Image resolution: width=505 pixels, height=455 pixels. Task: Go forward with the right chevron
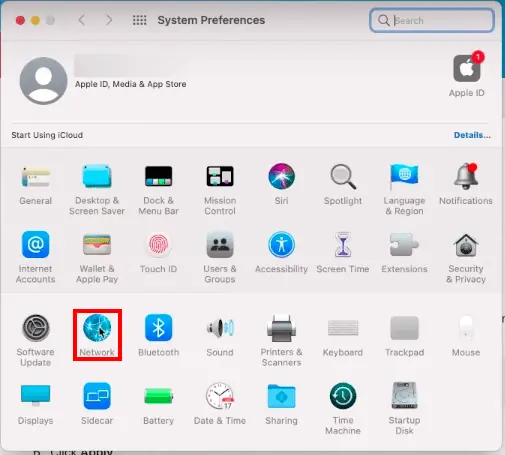coord(109,20)
